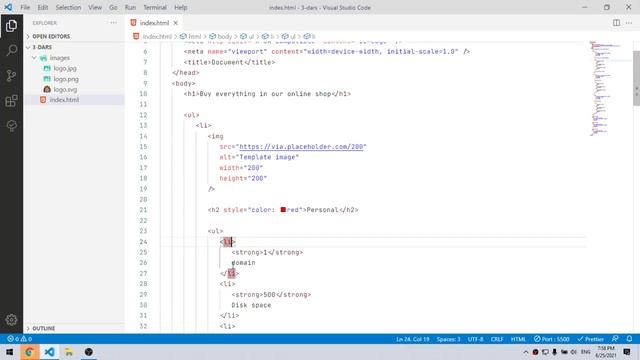Open File Explorer from the taskbar
The width and height of the screenshot is (640, 360).
coord(69,352)
